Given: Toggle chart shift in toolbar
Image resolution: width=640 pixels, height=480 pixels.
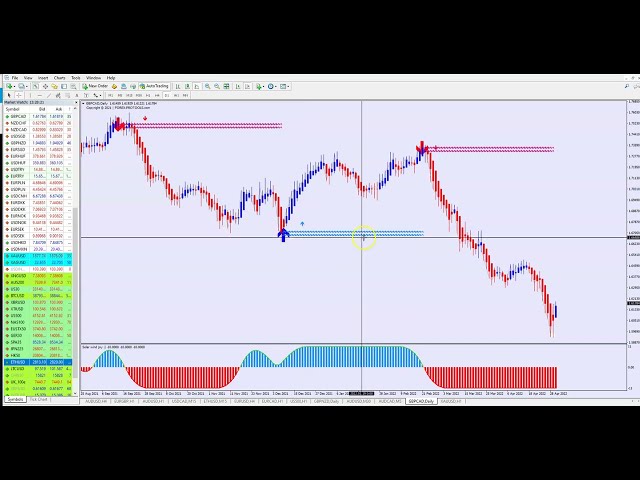Looking at the screenshot, I should coord(247,86).
